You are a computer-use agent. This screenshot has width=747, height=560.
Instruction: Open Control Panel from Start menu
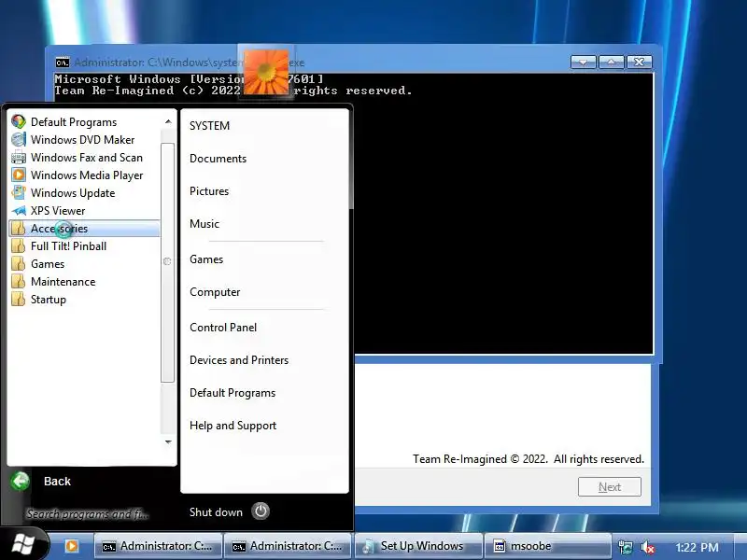(223, 328)
